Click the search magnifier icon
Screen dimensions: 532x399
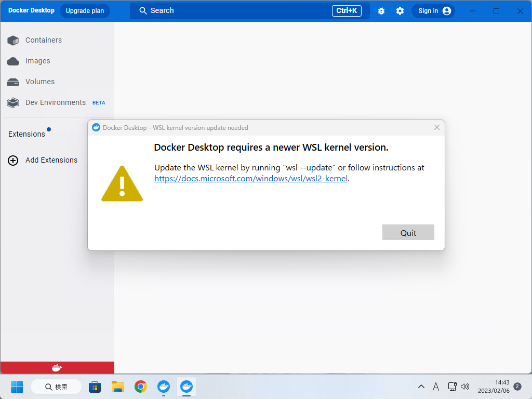(x=143, y=11)
